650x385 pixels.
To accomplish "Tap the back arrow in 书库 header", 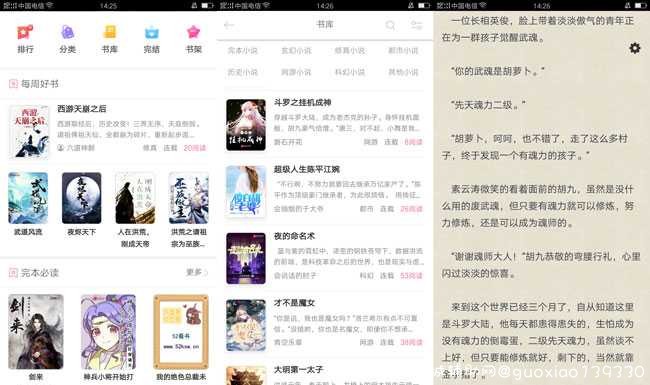I will tap(229, 25).
